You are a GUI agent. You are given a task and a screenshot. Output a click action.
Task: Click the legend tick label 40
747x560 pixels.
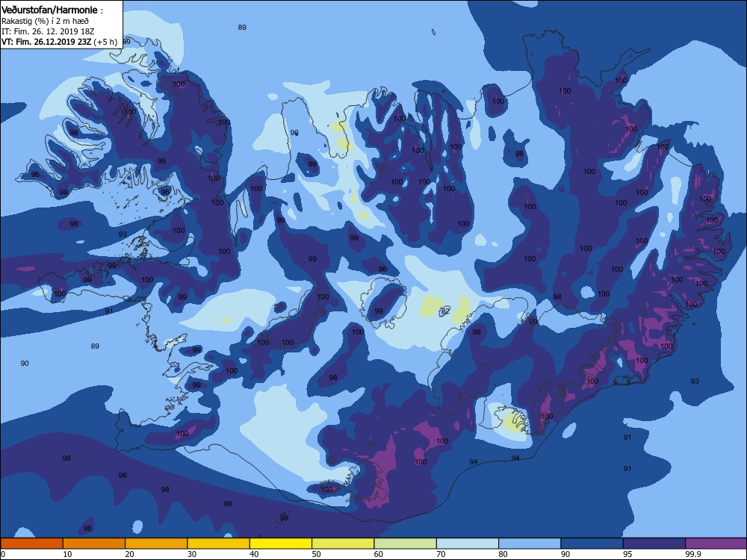click(x=254, y=554)
